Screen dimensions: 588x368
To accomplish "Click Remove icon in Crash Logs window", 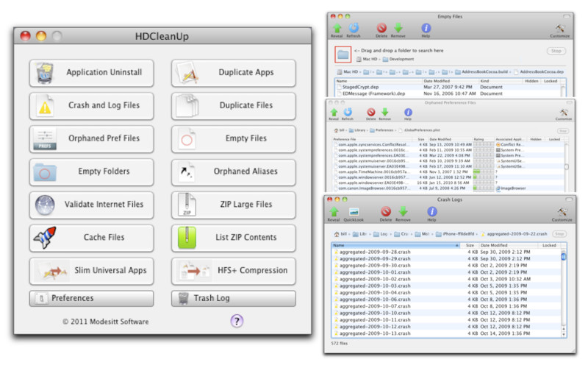I will click(x=403, y=213).
